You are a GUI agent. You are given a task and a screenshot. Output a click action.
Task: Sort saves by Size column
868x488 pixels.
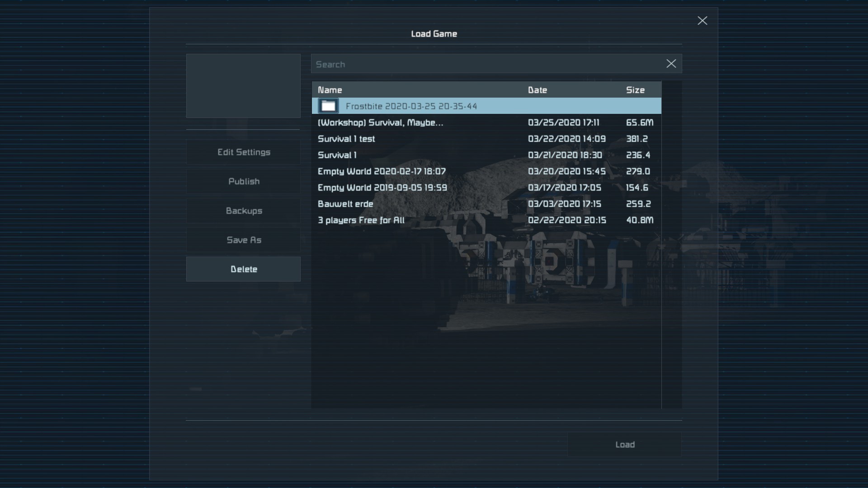635,90
